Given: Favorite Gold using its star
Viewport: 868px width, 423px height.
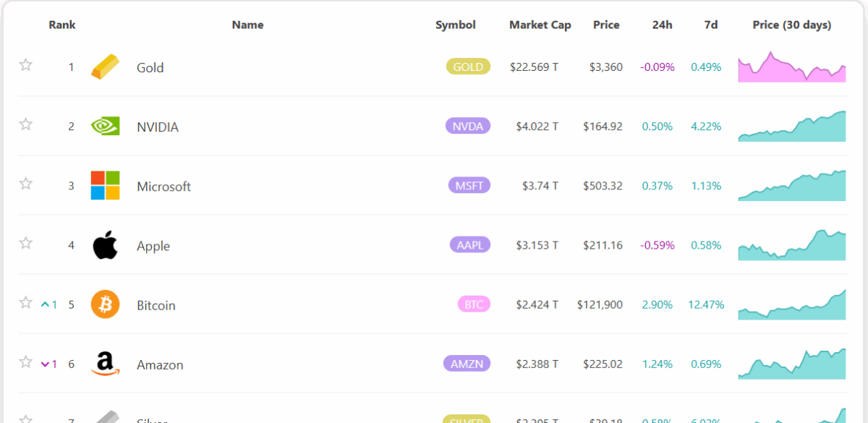Looking at the screenshot, I should point(25,64).
